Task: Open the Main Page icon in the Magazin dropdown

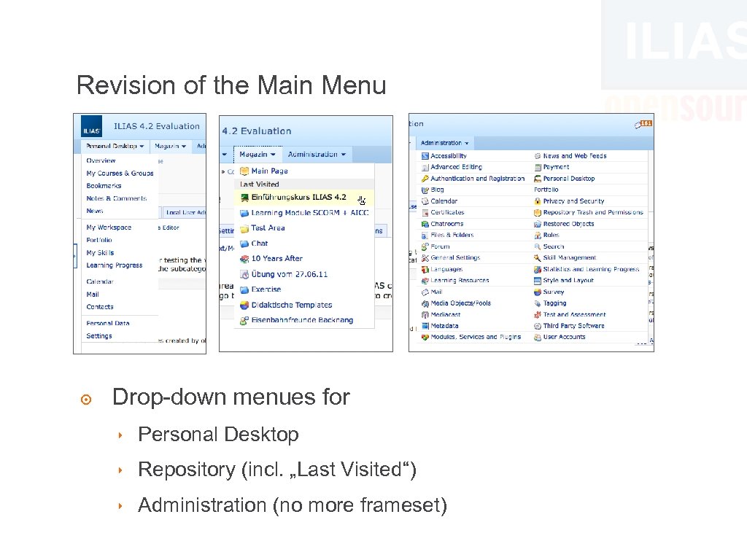Action: click(x=244, y=171)
